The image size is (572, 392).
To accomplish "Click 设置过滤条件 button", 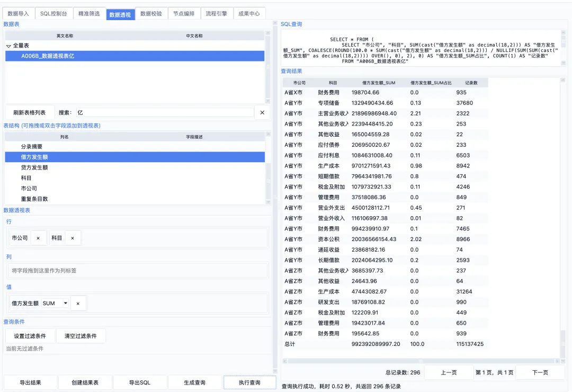I will tap(30, 336).
